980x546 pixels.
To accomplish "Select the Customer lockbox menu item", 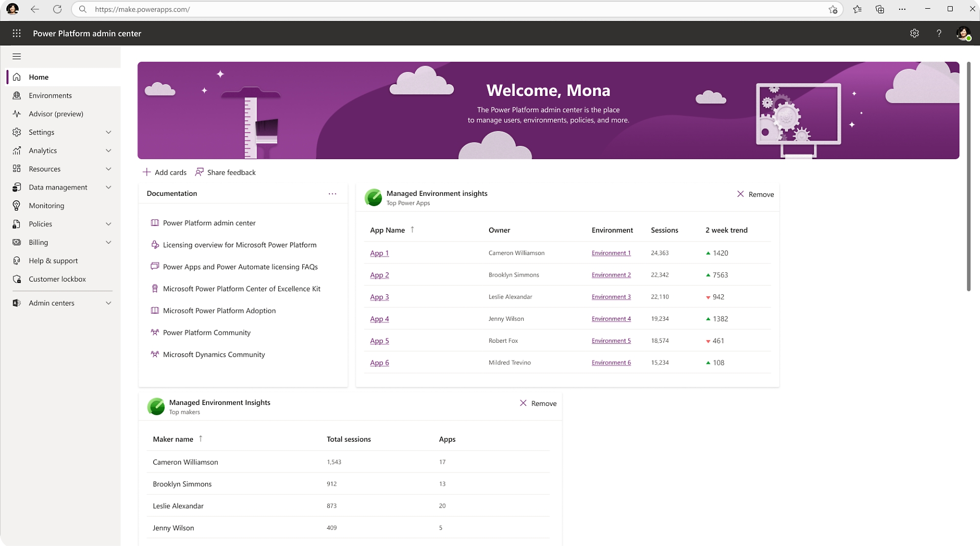I will pos(56,278).
